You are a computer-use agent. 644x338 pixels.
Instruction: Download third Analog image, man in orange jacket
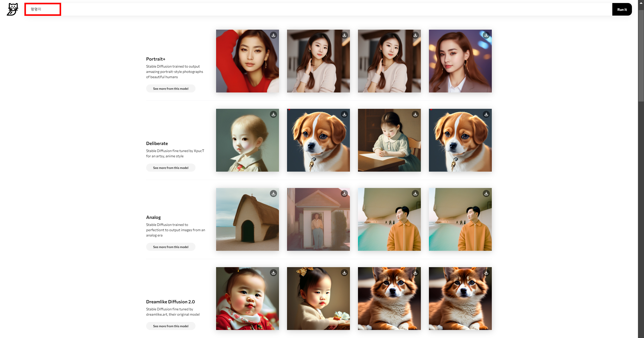tap(415, 194)
